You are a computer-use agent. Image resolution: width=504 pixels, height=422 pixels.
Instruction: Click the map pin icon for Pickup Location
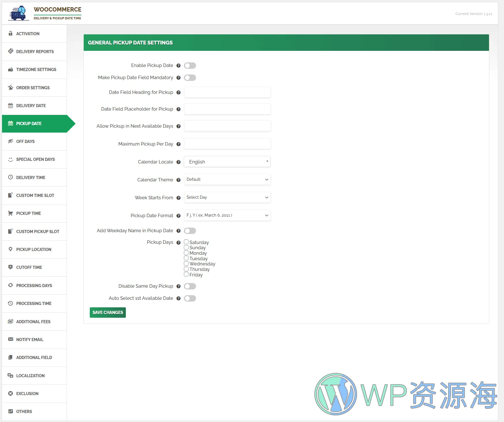point(11,249)
